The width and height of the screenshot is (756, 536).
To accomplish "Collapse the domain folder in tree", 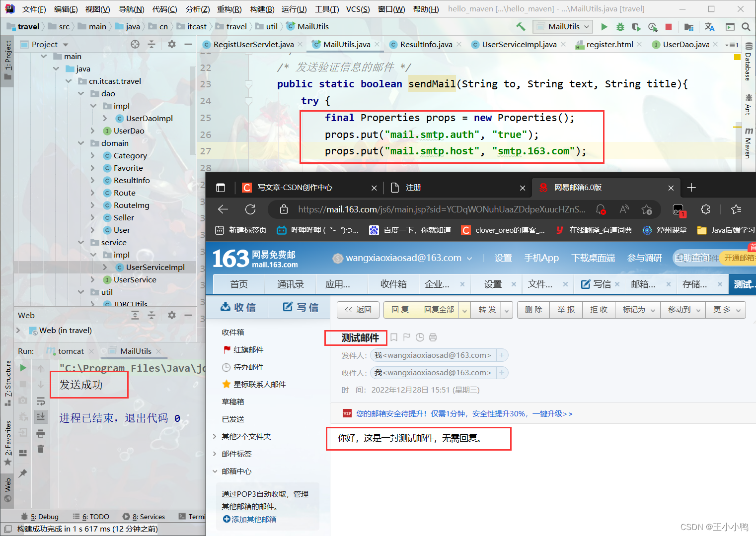I will coord(81,143).
